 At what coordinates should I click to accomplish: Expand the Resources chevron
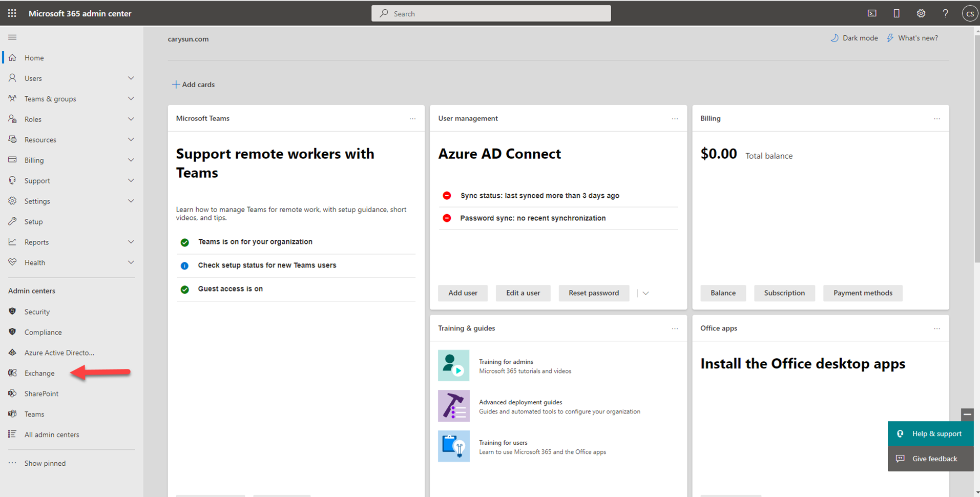coord(131,139)
